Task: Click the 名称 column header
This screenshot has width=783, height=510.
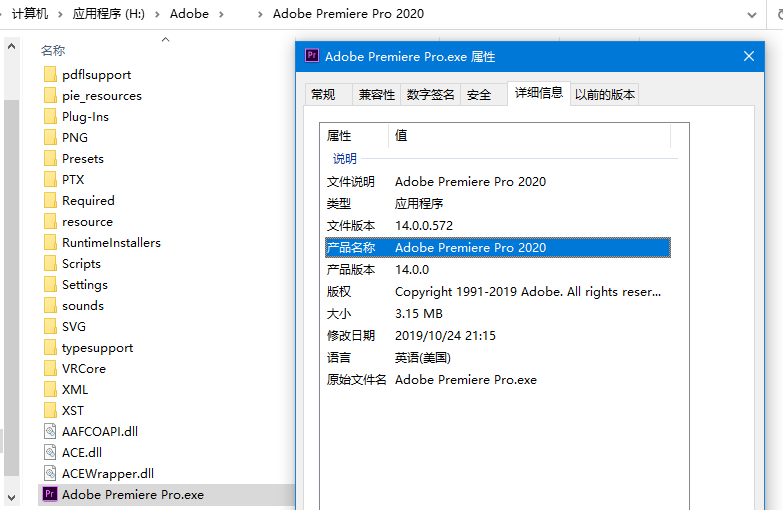Action: (53, 50)
